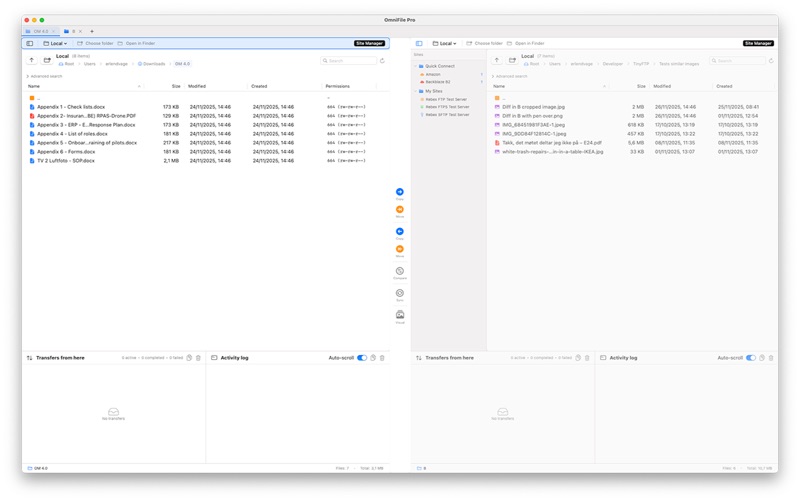Clear left pane activity log with trash icon
The image size is (800, 500).
click(382, 358)
